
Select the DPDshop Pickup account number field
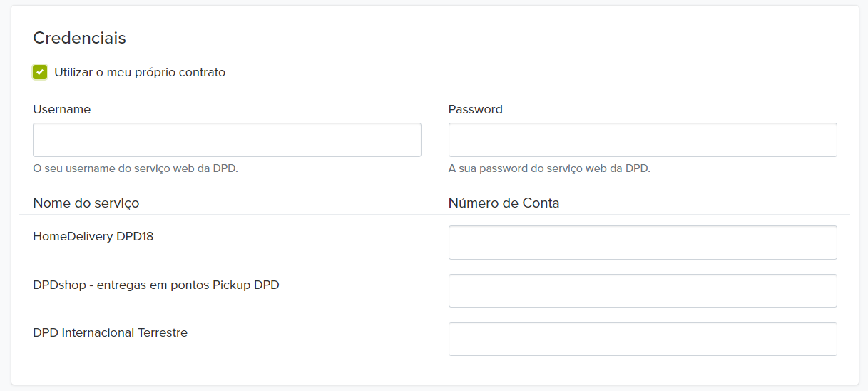[x=642, y=290]
